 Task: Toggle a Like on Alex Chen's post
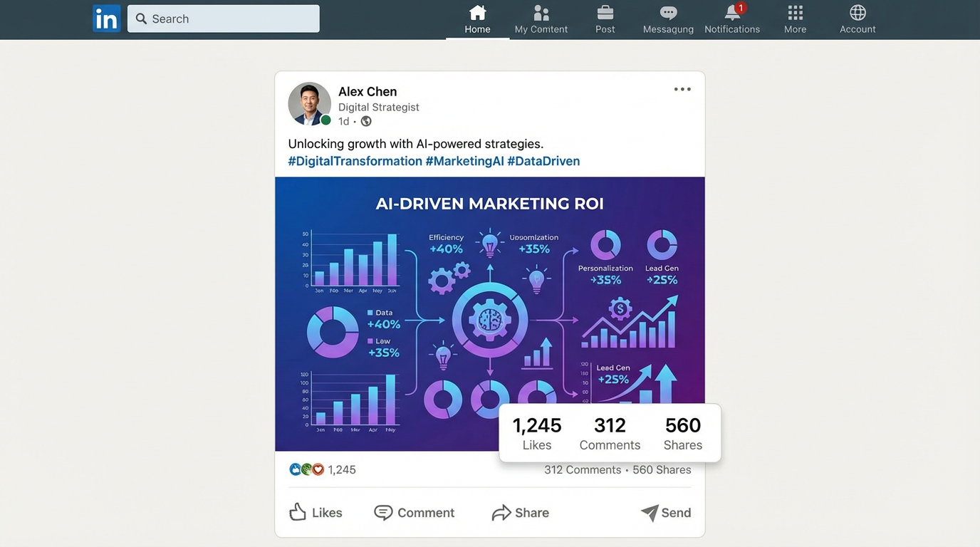pos(316,512)
